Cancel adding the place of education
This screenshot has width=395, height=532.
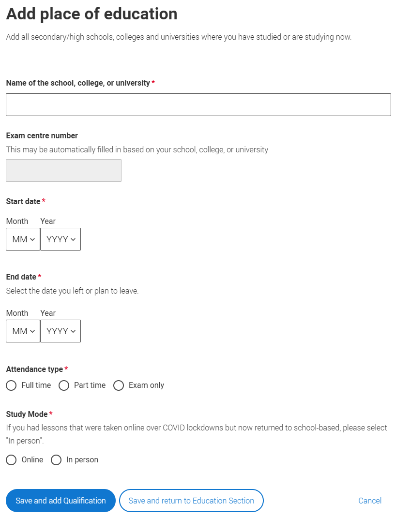(370, 501)
